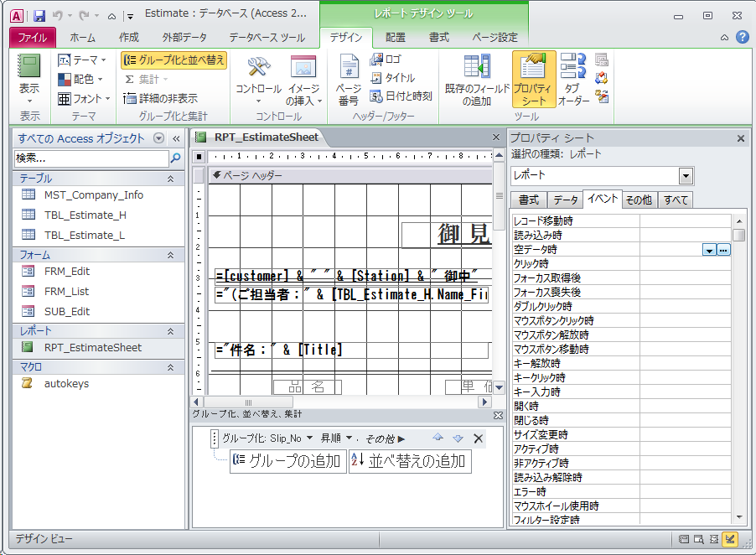Switch to the データベース ツール tab
Image resolution: width=756 pixels, height=555 pixels.
coord(267,37)
